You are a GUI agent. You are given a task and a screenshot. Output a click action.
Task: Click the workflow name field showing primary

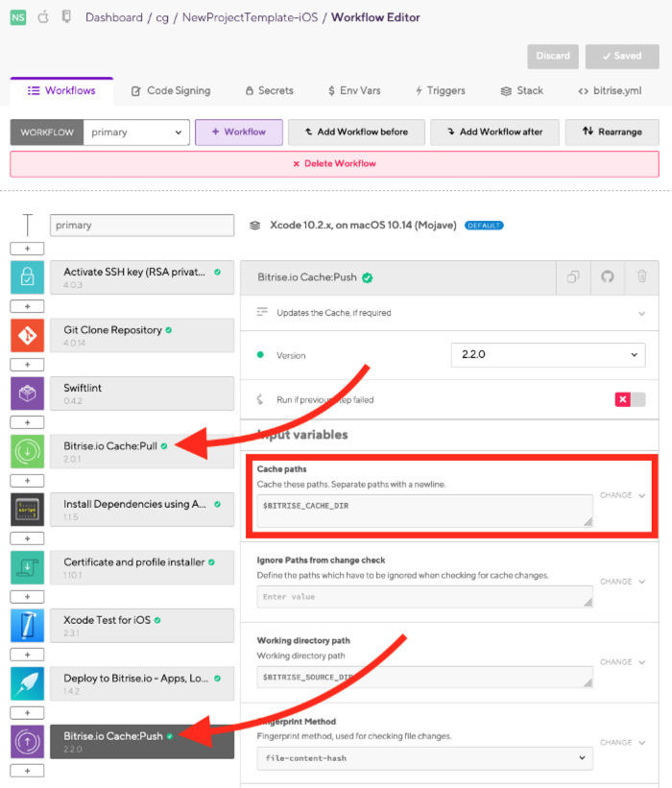click(x=142, y=226)
